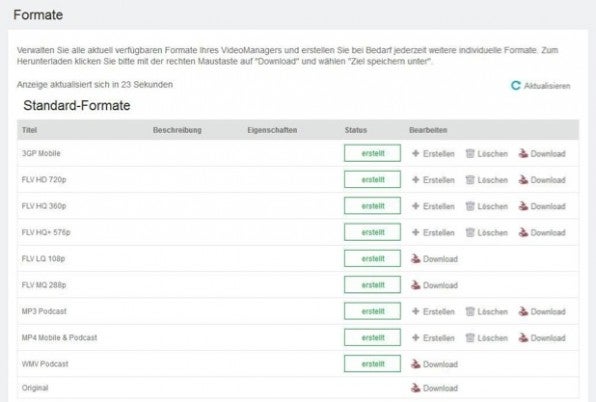Click Download link for FLV MQ 288p

[440, 285]
